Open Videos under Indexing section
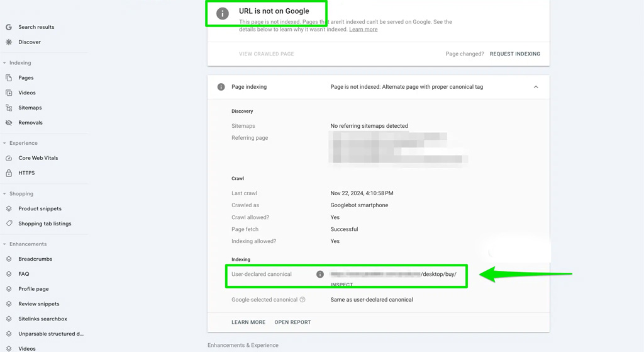This screenshot has height=352, width=644. (27, 93)
